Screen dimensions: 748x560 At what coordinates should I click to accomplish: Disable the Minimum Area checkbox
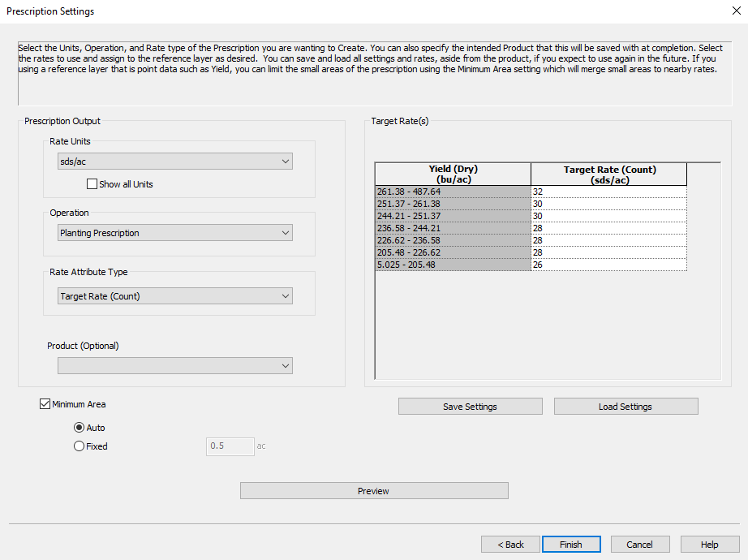[x=45, y=403]
